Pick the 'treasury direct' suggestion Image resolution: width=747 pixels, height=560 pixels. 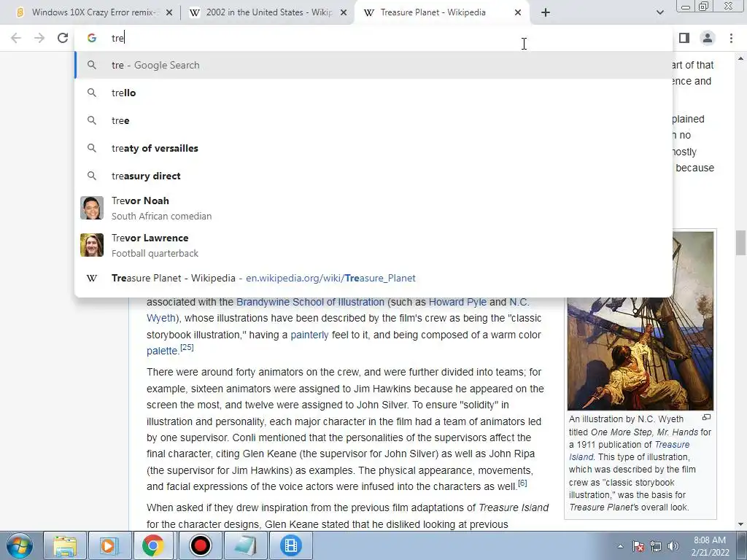click(373, 176)
